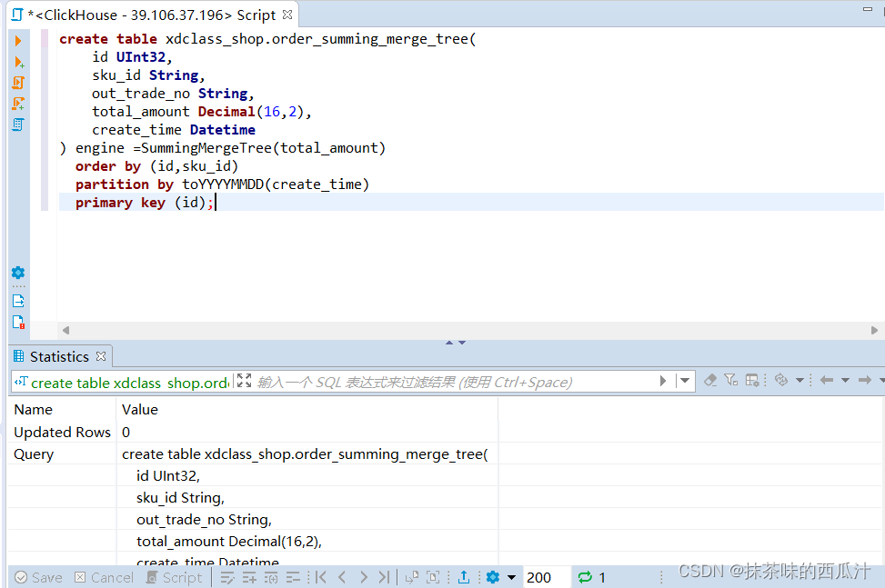
Task: Click the down arrow on panel divider
Action: click(462, 343)
